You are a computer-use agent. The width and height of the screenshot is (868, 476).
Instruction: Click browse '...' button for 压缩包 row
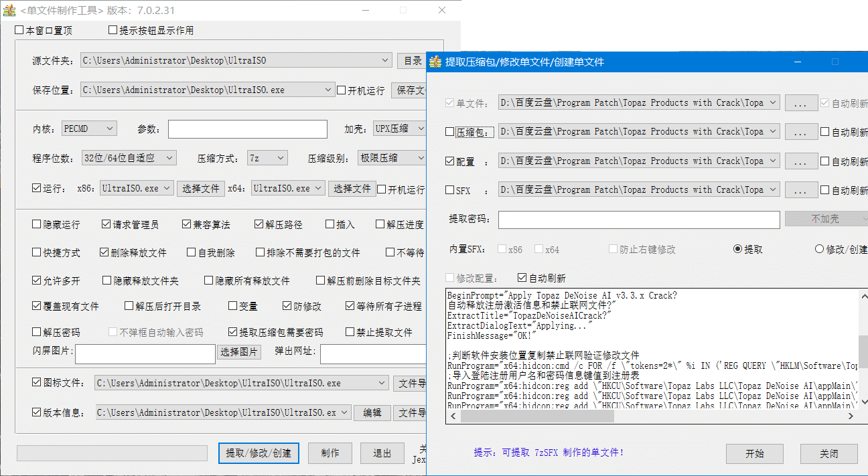tap(802, 132)
